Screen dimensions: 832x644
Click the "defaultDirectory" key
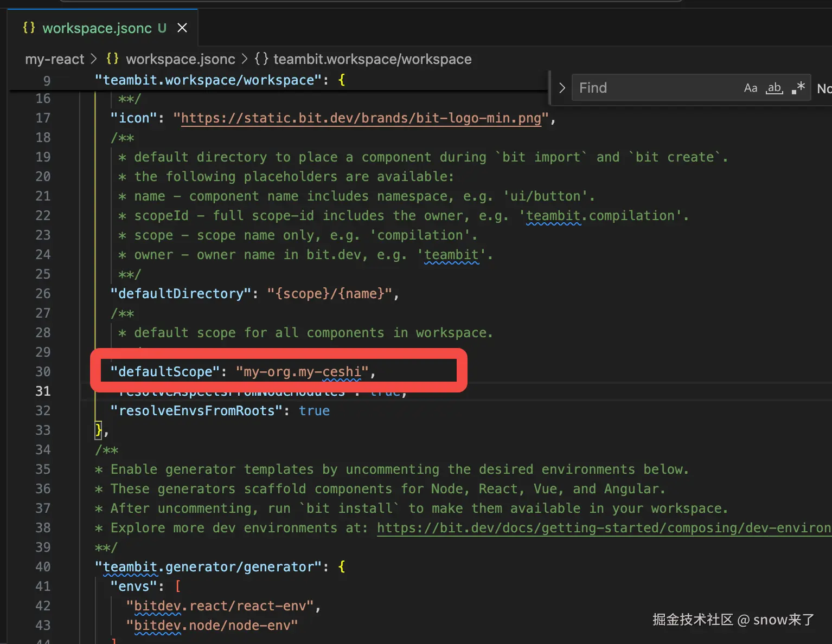click(x=181, y=294)
